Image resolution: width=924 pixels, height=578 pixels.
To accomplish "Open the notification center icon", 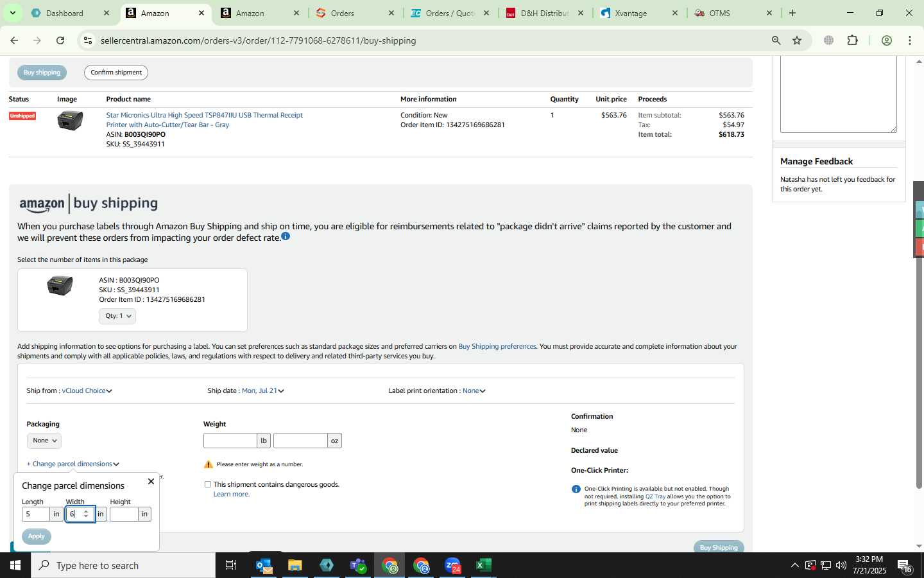I will tap(905, 565).
